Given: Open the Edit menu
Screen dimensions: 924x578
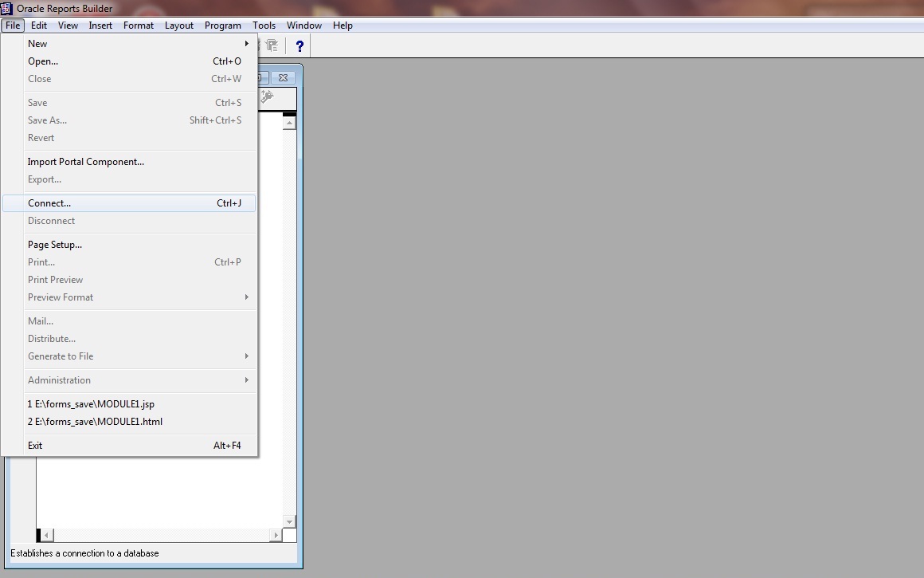Looking at the screenshot, I should coord(39,26).
